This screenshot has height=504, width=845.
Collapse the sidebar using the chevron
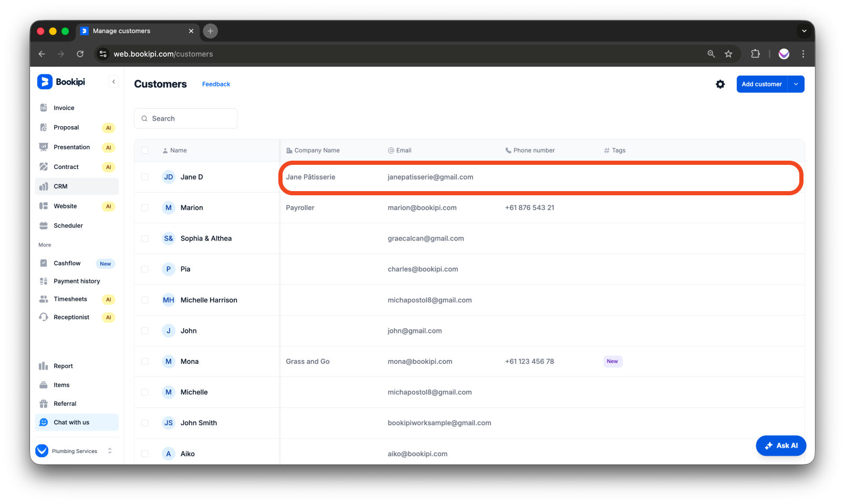pyautogui.click(x=114, y=81)
